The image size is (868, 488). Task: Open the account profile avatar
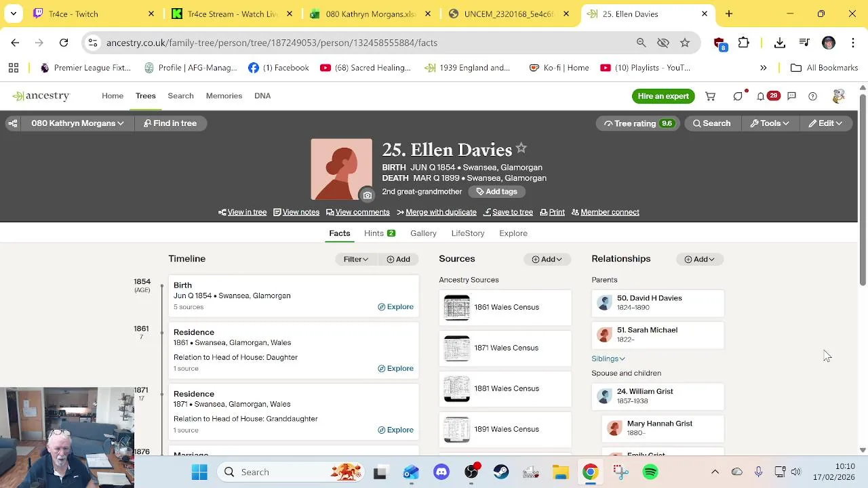coord(839,96)
